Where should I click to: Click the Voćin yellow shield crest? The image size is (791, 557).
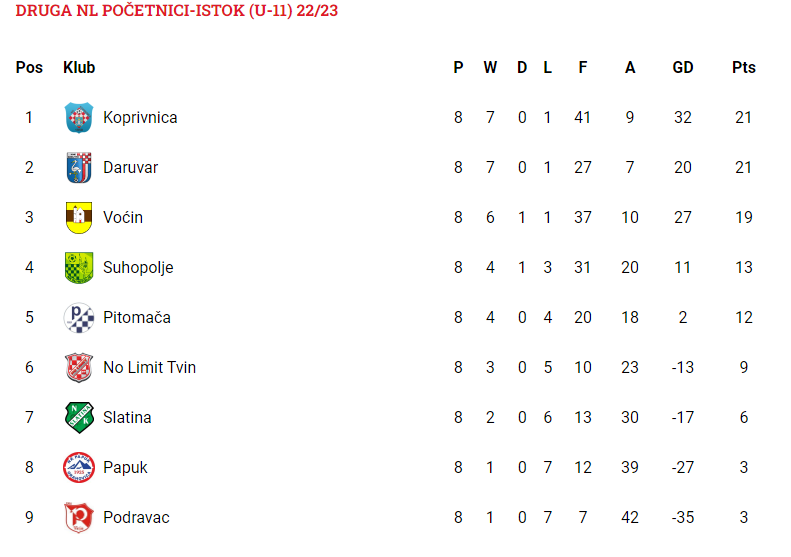79,217
